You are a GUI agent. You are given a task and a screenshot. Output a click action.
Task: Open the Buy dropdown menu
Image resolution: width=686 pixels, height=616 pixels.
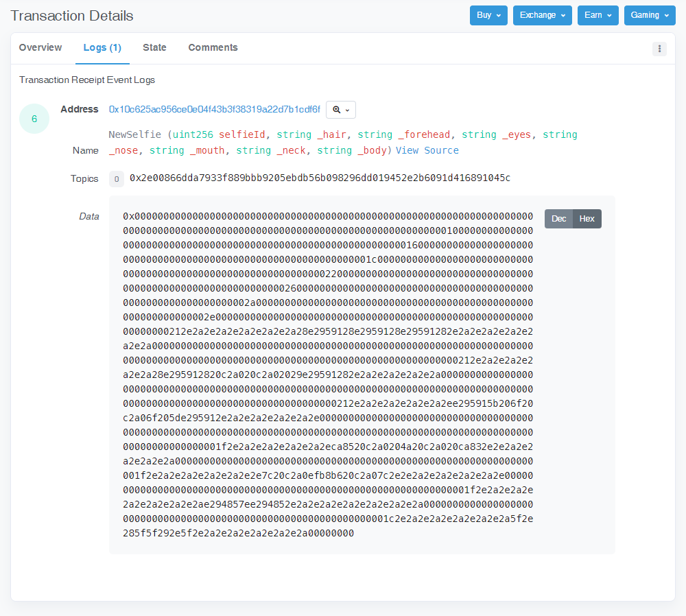pyautogui.click(x=488, y=15)
